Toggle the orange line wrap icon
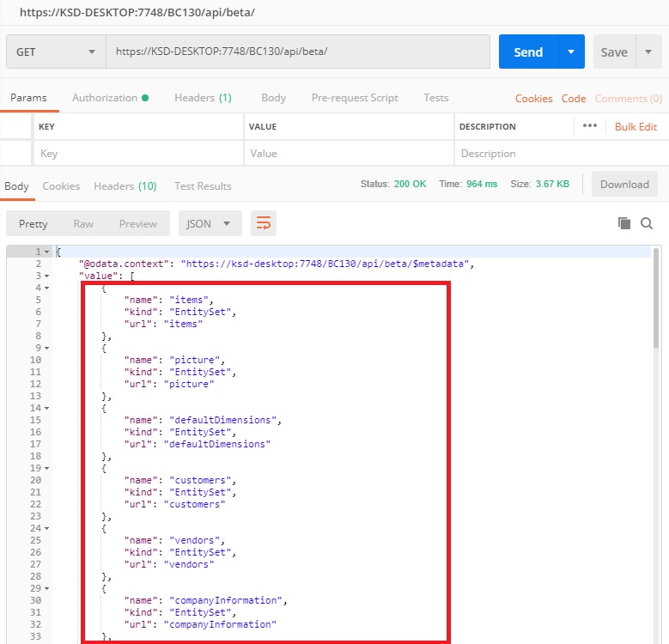 (263, 223)
